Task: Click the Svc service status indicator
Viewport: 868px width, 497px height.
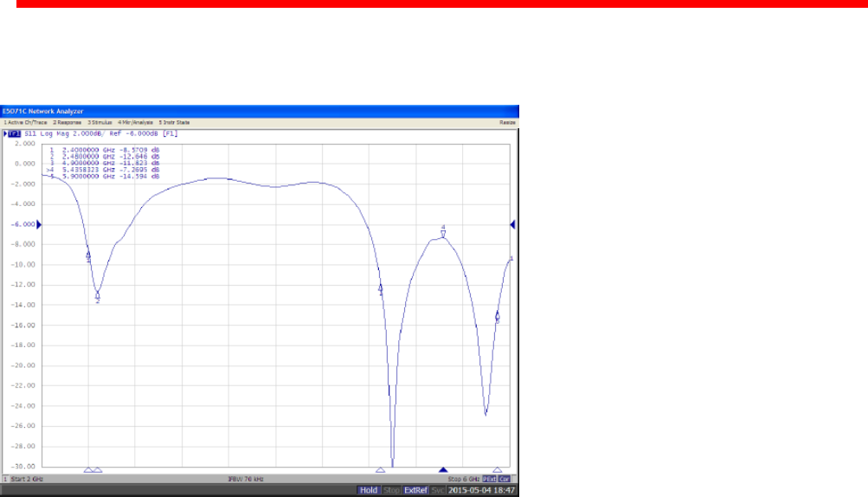Action: (x=438, y=490)
